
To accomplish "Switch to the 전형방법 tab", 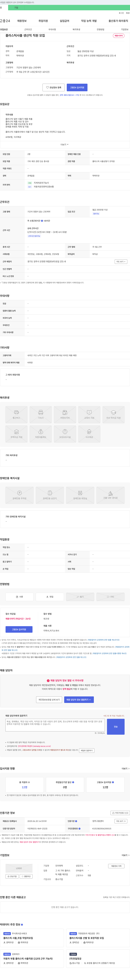I will [x=100, y=29].
